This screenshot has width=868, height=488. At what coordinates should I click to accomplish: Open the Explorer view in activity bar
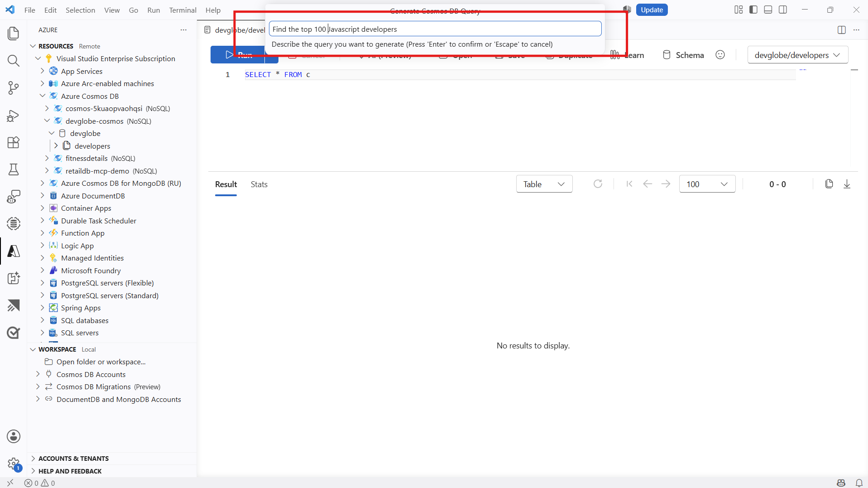coord(14,33)
